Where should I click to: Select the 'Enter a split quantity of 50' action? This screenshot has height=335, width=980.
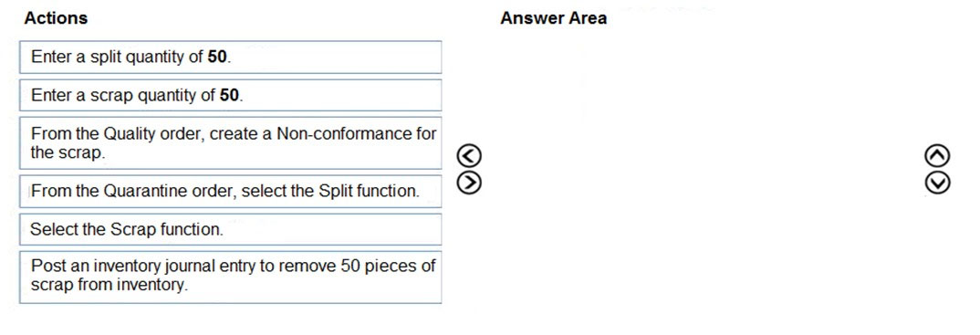[x=231, y=57]
